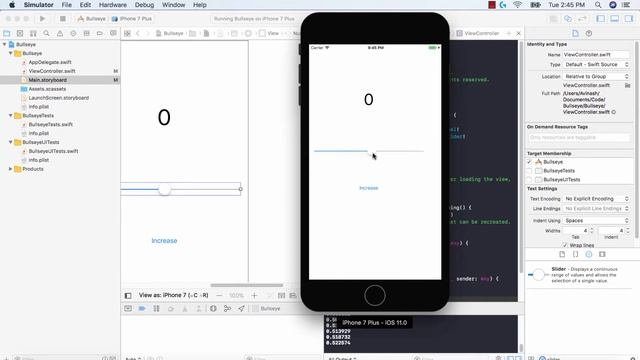
Task: Expand the Products group
Action: 11,169
